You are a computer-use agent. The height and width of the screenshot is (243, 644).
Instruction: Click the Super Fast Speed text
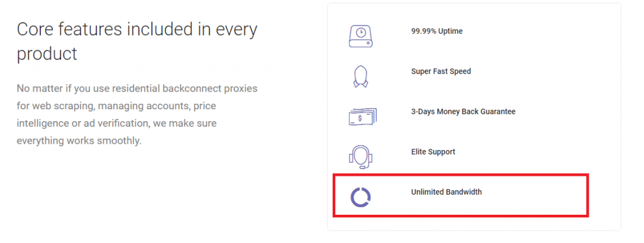point(441,72)
